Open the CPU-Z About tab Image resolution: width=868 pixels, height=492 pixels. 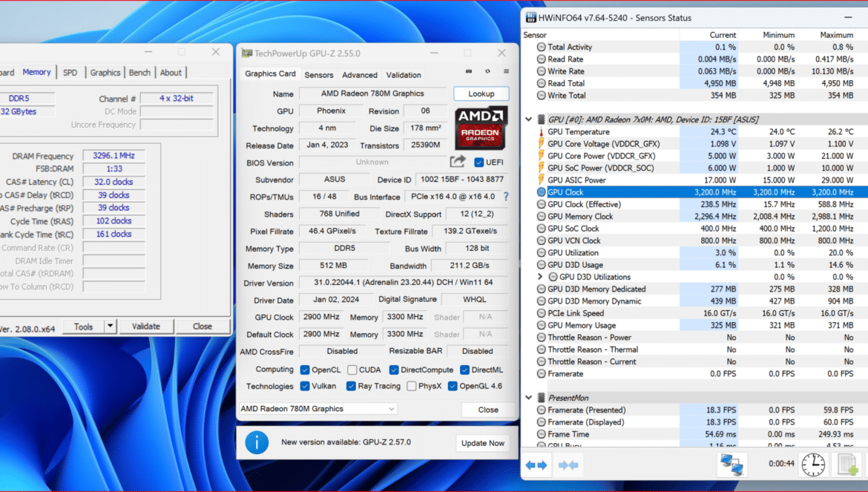(x=171, y=73)
